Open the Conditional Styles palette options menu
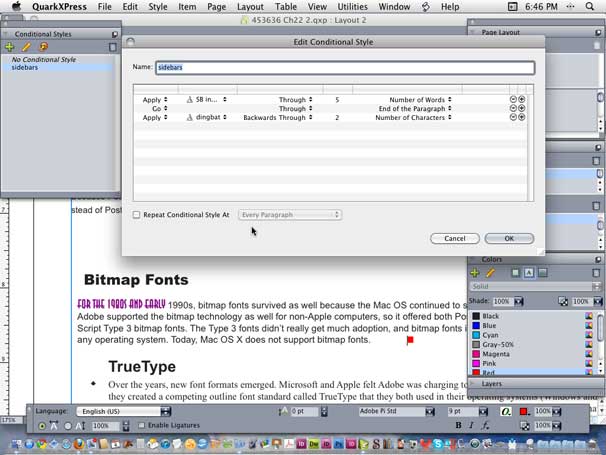The image size is (606, 455). 115,34
